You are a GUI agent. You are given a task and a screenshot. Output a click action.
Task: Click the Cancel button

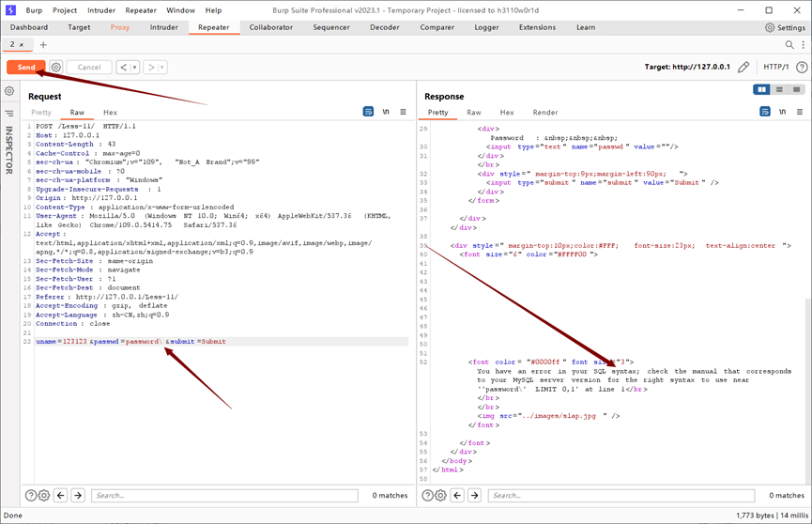point(89,68)
